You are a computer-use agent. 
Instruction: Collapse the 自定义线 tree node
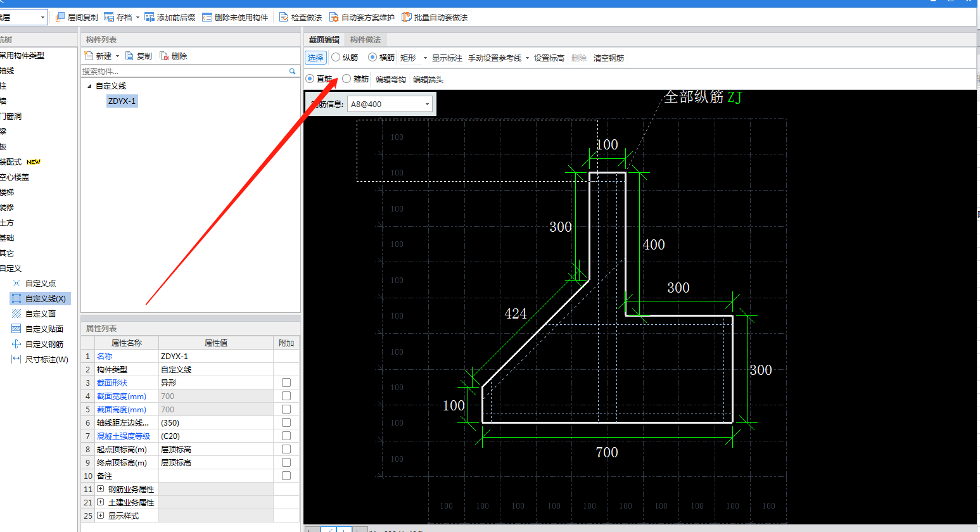(x=89, y=85)
